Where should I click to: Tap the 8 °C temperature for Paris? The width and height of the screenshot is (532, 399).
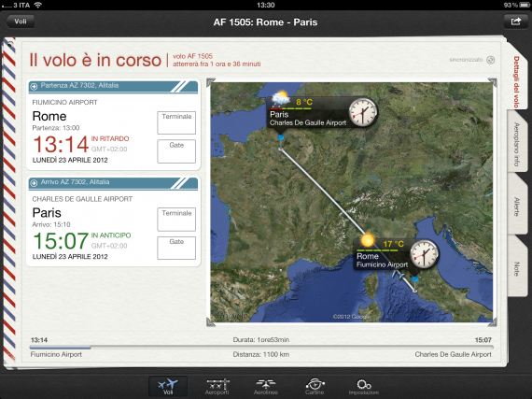(x=304, y=102)
